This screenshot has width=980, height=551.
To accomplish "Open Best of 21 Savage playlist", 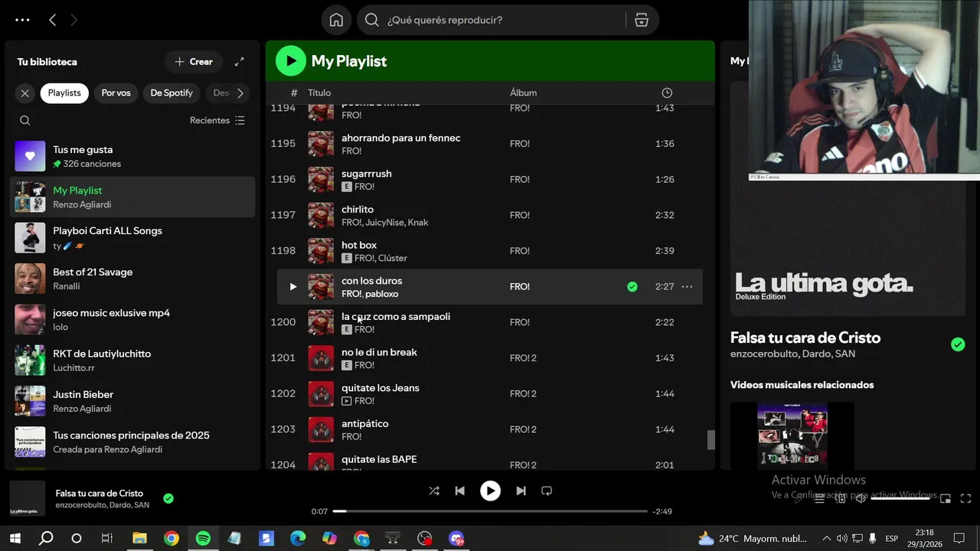I will (132, 279).
